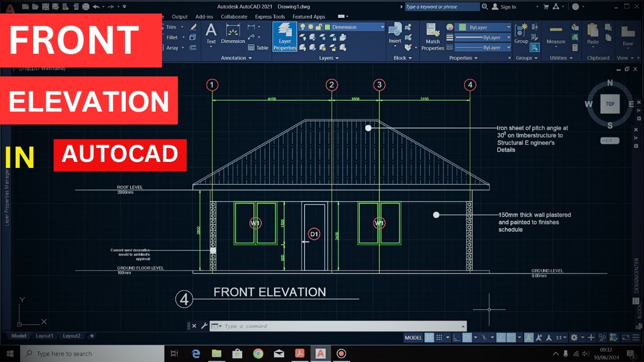This screenshot has width=644, height=362.
Task: Open the Dimension layer dropdown list
Action: (382, 27)
